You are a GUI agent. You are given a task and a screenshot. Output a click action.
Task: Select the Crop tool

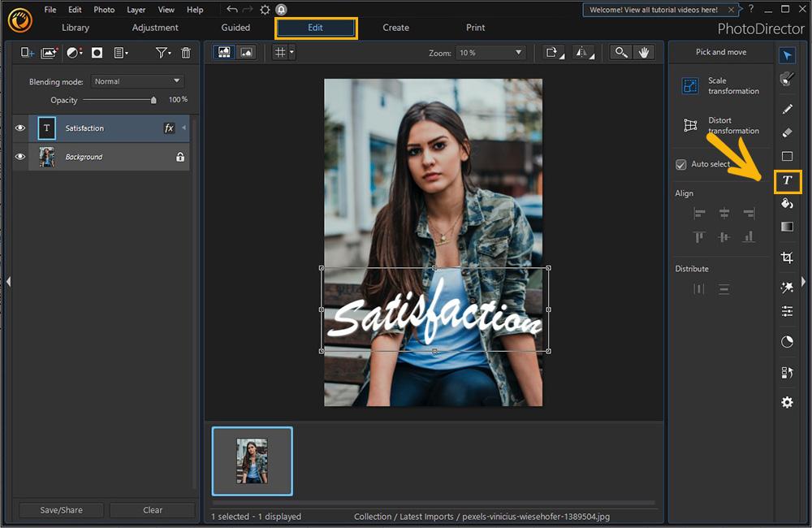tap(787, 256)
